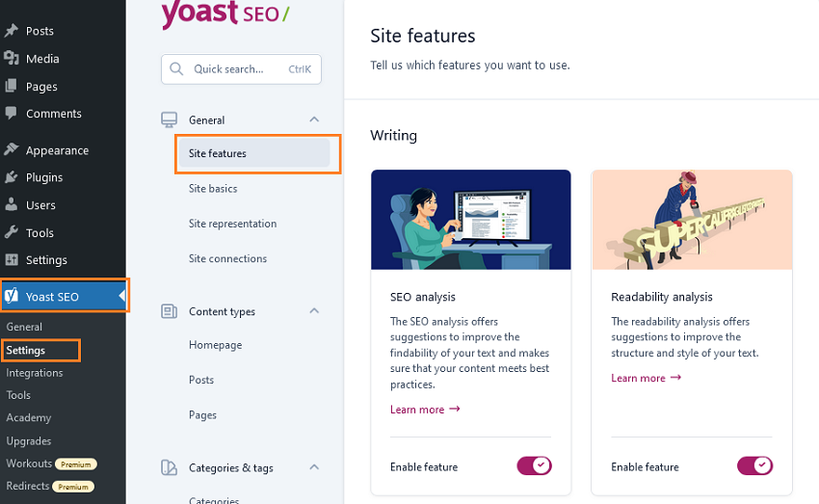Select Homepage under Content types
The width and height of the screenshot is (819, 504).
tap(215, 345)
